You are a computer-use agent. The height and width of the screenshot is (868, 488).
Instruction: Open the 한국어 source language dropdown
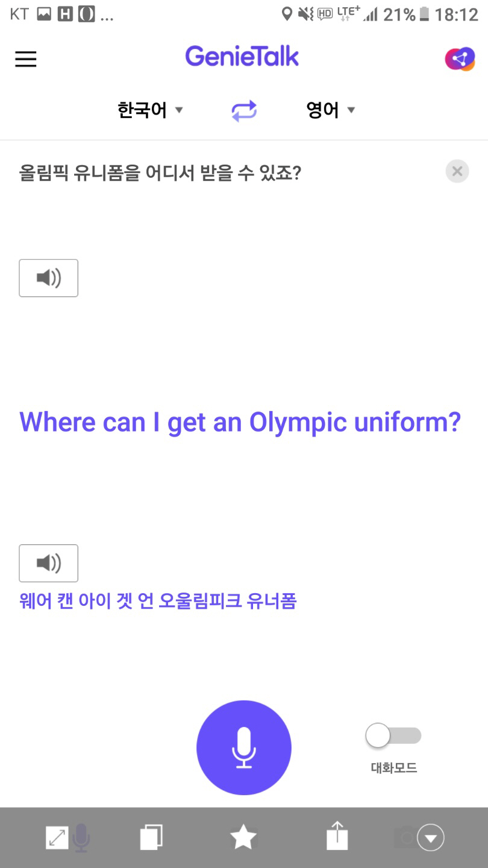pyautogui.click(x=150, y=110)
